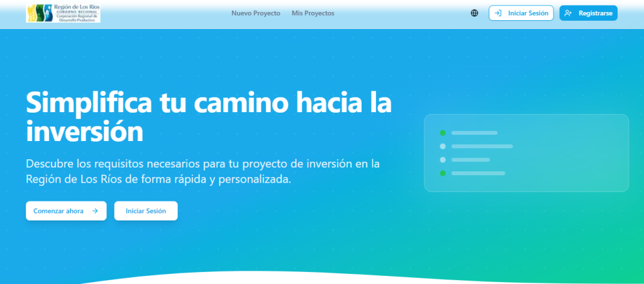
Task: Go to Mis Proyectos in the navigation
Action: click(313, 13)
